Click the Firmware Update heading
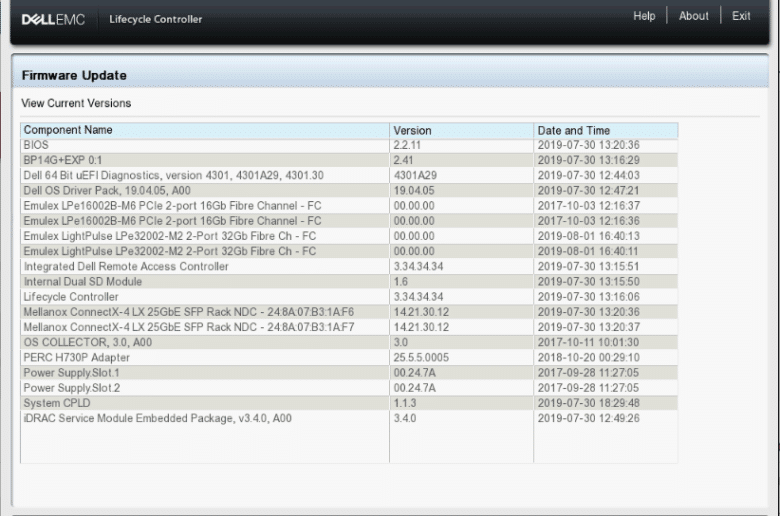Screen dimensions: 780x516 [x=74, y=76]
